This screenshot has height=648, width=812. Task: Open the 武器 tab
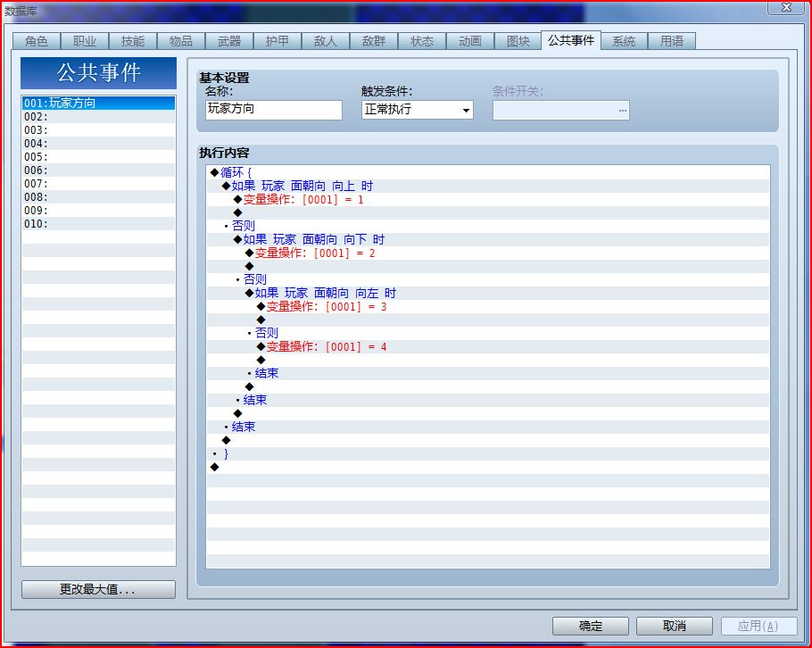point(229,41)
